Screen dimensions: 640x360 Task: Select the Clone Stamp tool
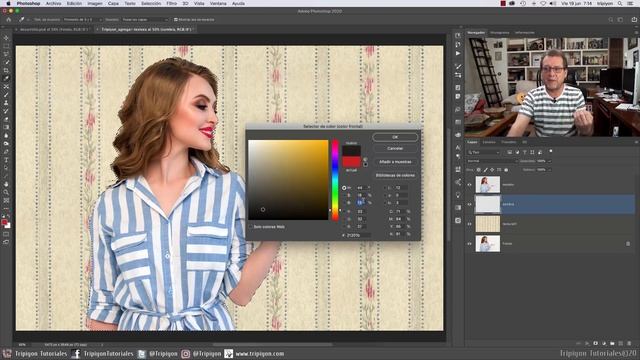point(6,103)
